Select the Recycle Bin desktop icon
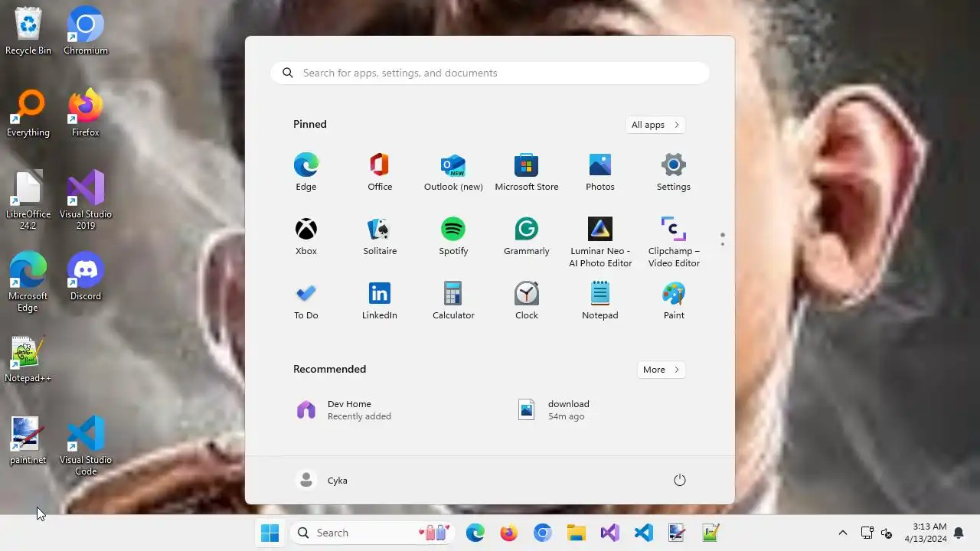The height and width of the screenshot is (551, 980). [x=28, y=31]
